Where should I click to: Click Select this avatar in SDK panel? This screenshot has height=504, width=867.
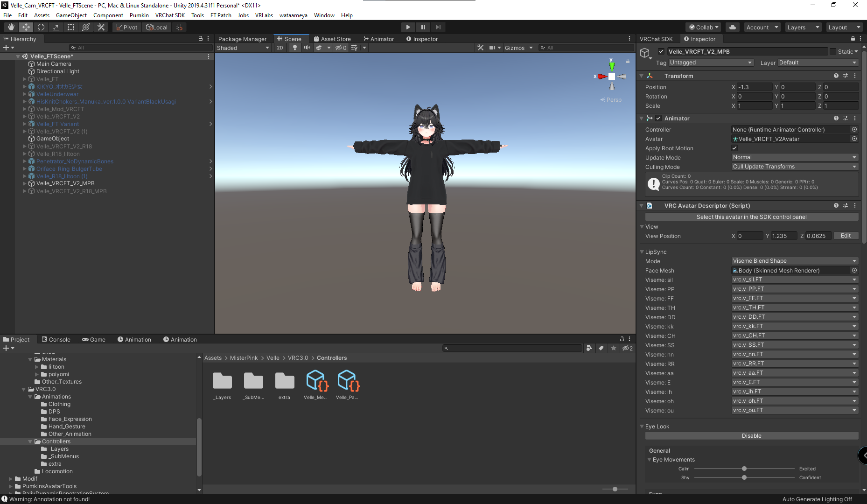752,217
